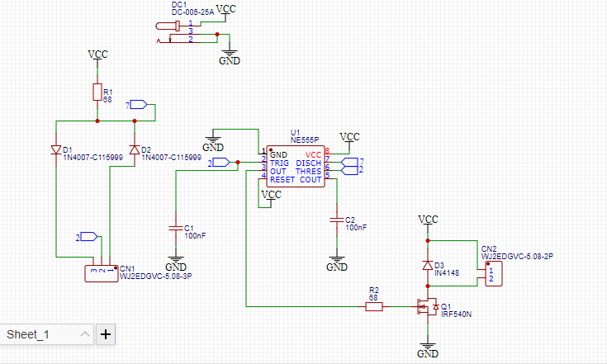Click the THRES pin name on U1
607x364 pixels.
point(309,171)
